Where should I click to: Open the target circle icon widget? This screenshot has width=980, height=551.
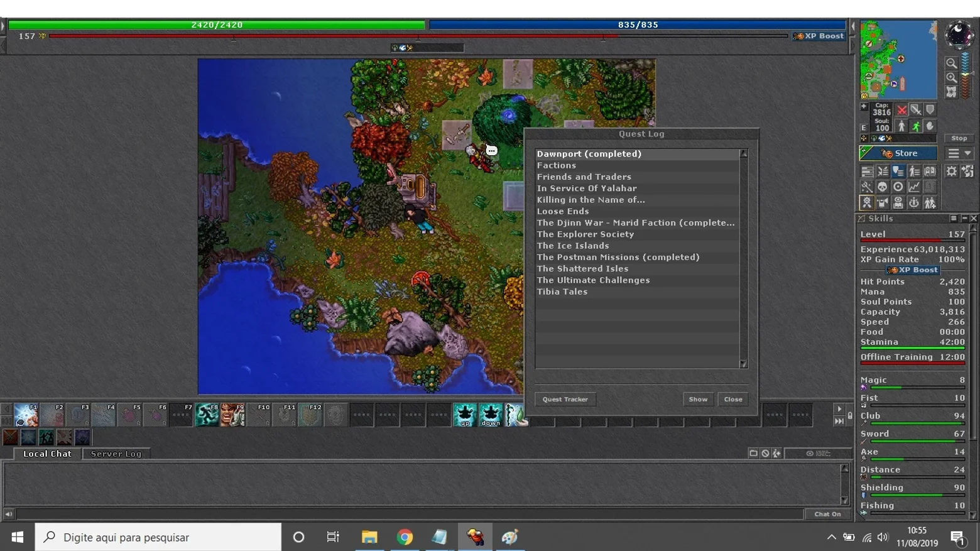[898, 187]
